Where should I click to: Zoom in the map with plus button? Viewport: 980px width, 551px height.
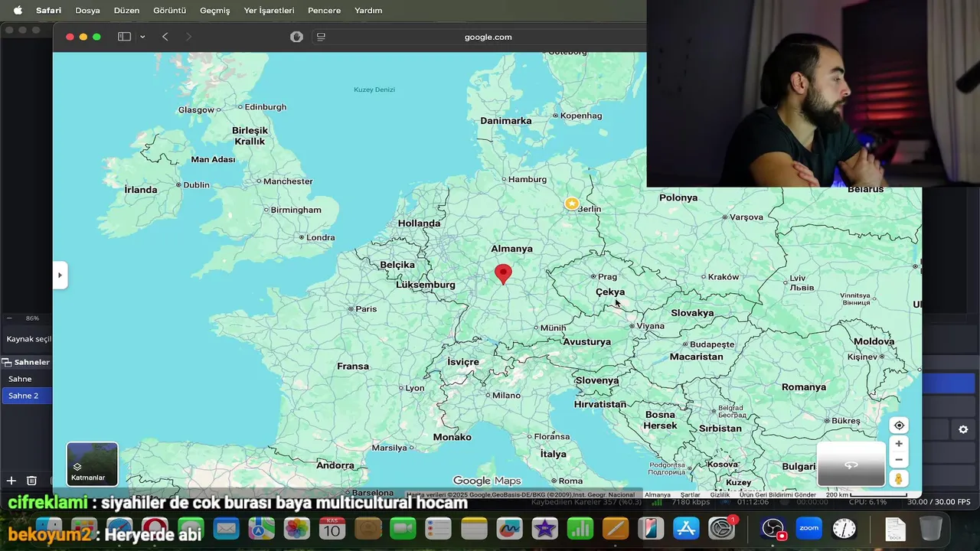pos(899,444)
